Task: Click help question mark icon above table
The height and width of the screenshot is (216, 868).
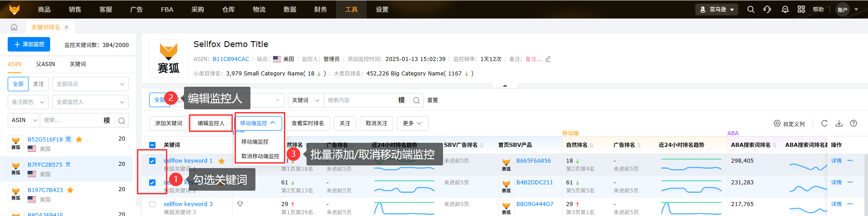Action: point(854,123)
